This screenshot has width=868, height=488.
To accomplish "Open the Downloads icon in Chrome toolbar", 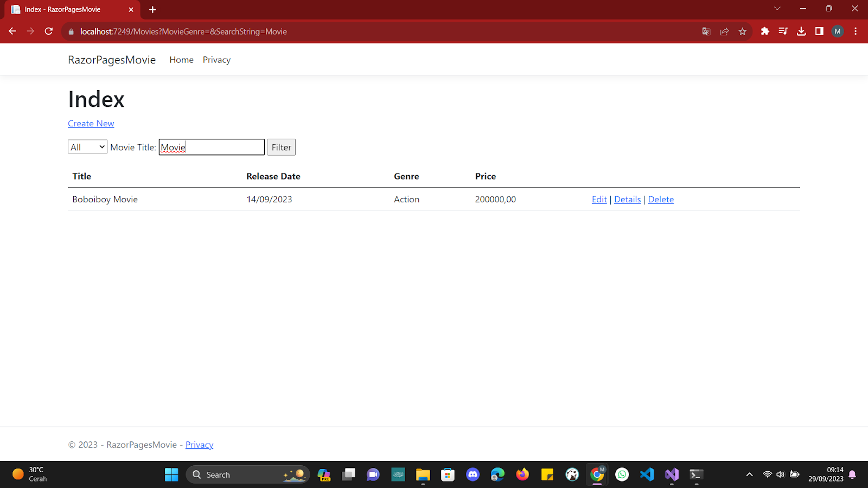I will pos(801,31).
